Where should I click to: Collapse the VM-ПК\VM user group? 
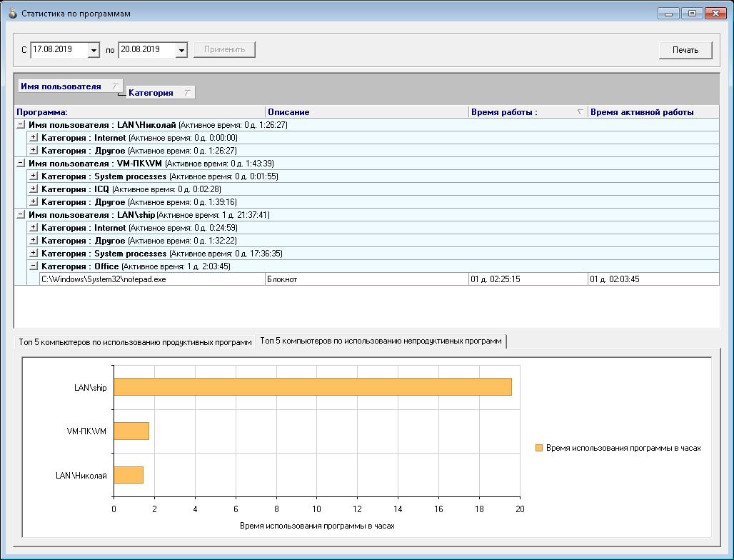[x=21, y=164]
